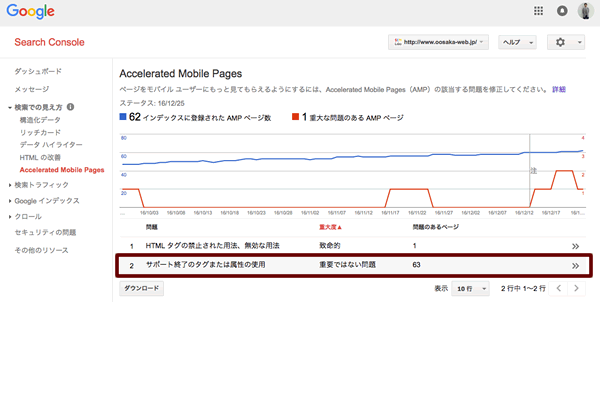The width and height of the screenshot is (600, 400).
Task: Open 構造化データ in the sidebar
Action: [40, 120]
